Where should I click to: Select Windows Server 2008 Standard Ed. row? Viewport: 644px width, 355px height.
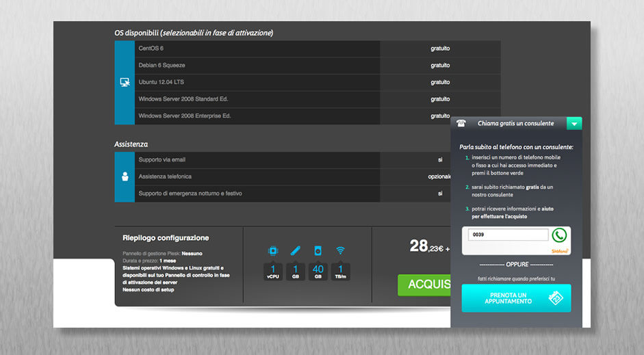coord(257,99)
